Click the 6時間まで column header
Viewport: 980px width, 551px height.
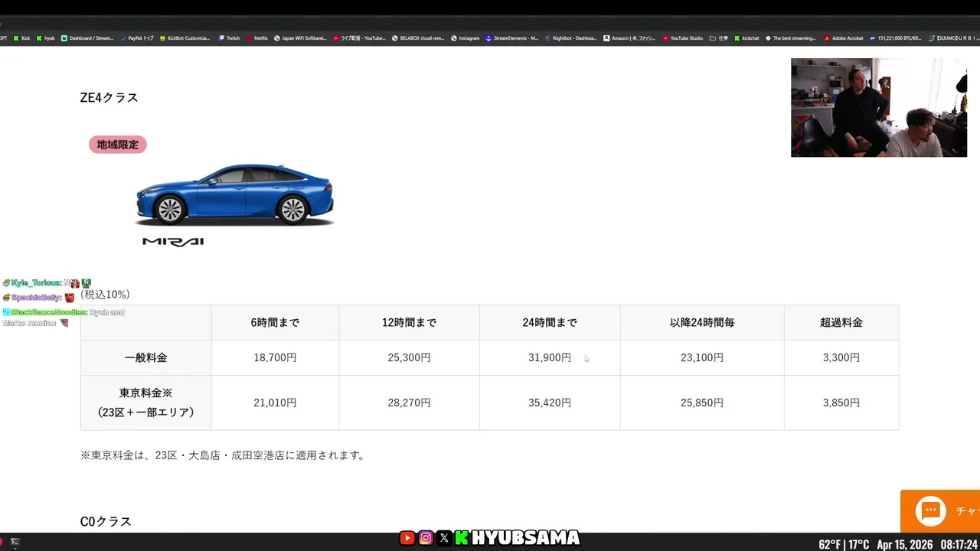(275, 323)
